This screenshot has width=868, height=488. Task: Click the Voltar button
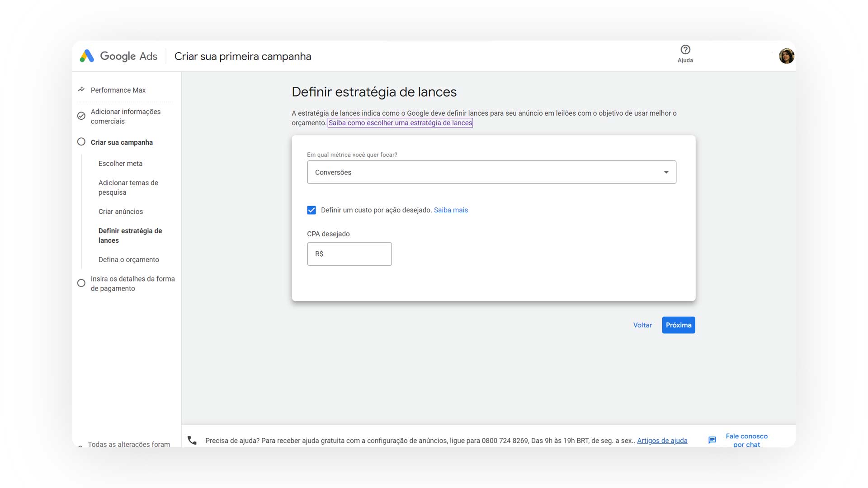[x=642, y=325]
